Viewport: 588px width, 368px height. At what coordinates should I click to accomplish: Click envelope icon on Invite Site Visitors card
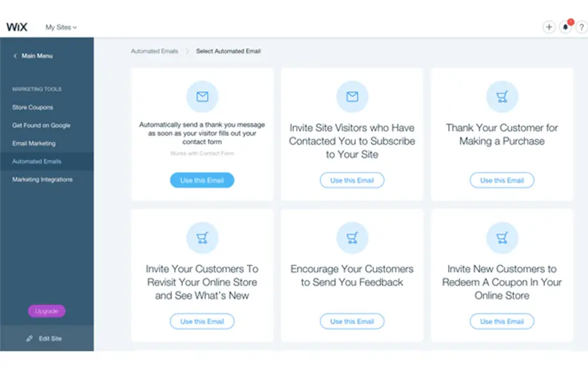point(352,96)
